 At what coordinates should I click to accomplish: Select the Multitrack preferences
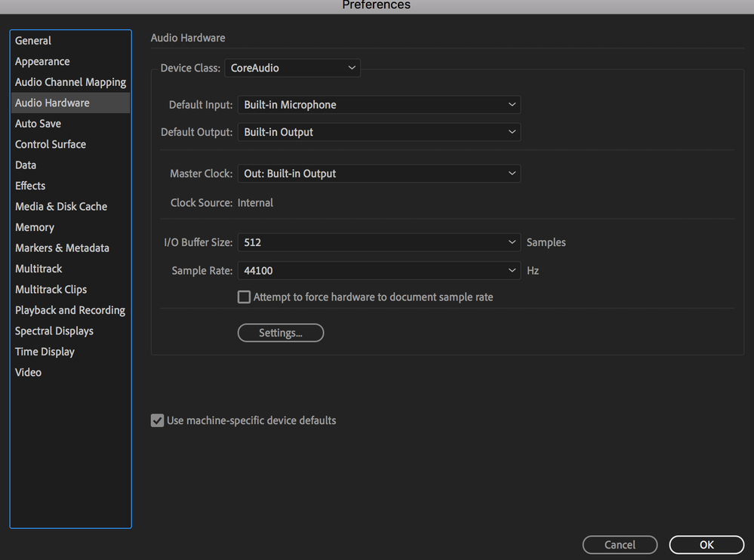tap(38, 268)
